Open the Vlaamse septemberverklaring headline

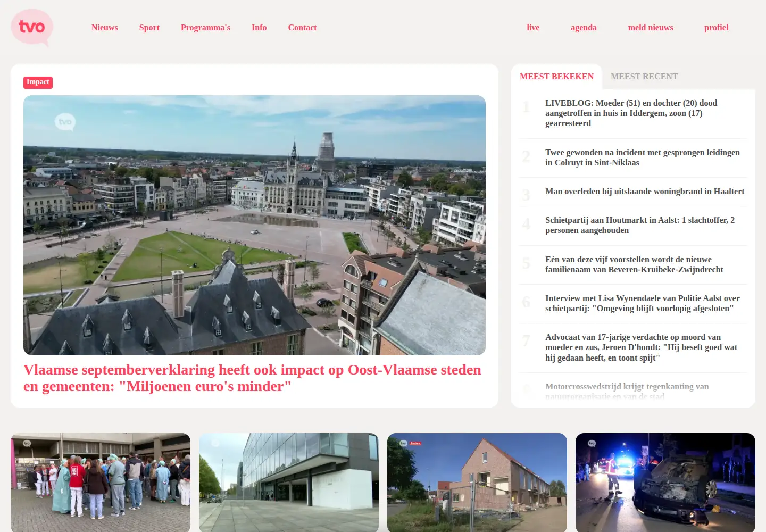(x=252, y=378)
